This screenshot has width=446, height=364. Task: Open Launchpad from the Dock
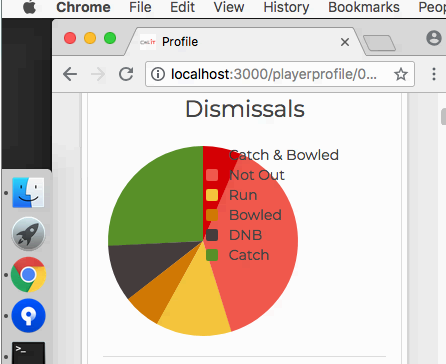[28, 234]
